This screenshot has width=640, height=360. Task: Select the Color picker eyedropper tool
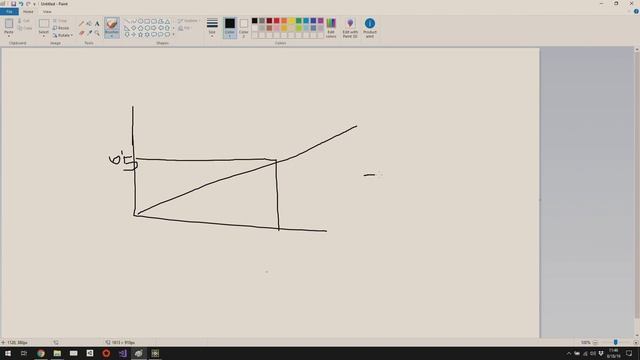click(89, 33)
